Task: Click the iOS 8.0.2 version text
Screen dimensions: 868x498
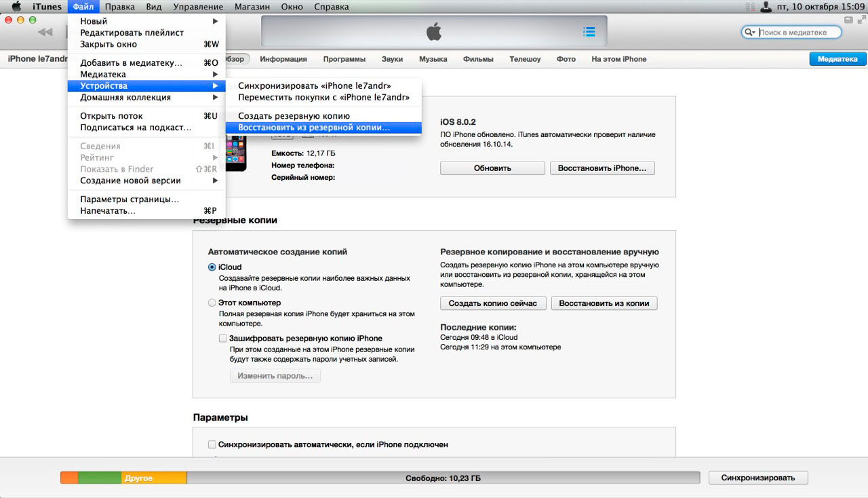Action: (458, 122)
